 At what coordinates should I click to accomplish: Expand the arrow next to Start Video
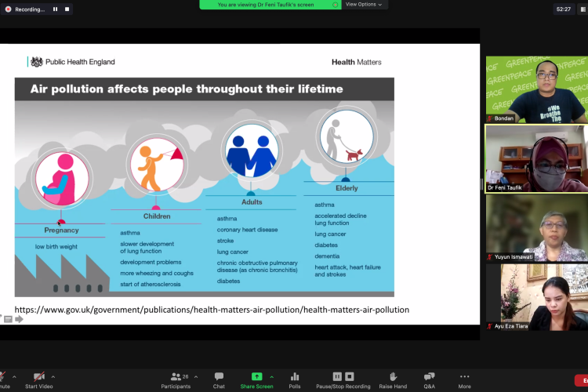click(x=53, y=376)
